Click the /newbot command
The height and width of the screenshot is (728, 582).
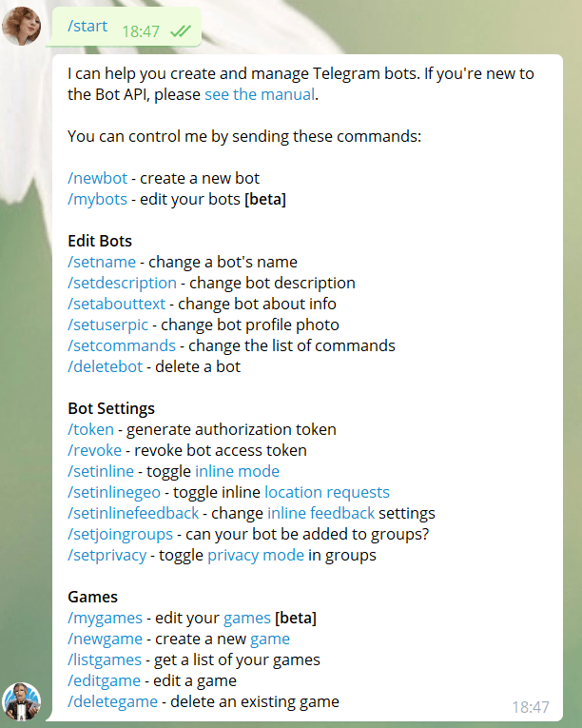tap(97, 178)
